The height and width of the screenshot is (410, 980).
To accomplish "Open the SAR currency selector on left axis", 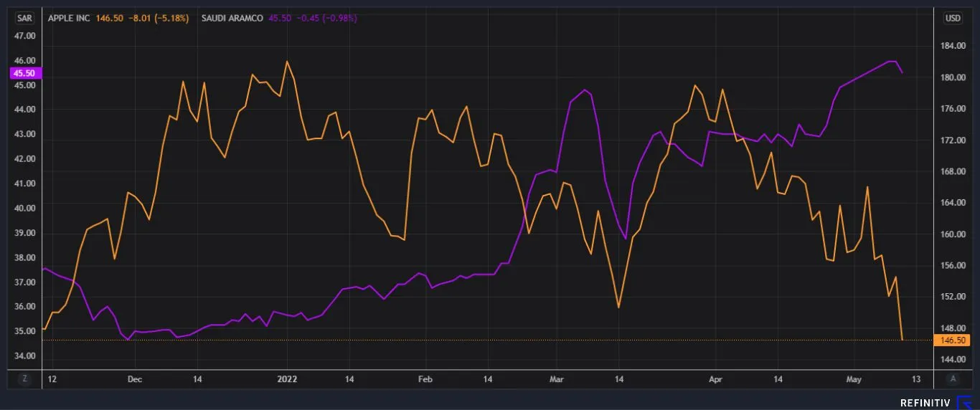I will [24, 18].
